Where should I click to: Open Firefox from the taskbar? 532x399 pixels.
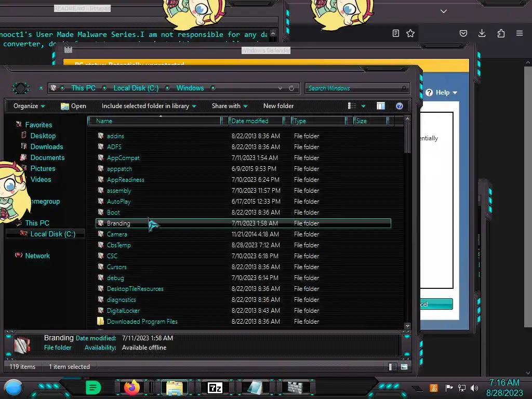(x=131, y=388)
